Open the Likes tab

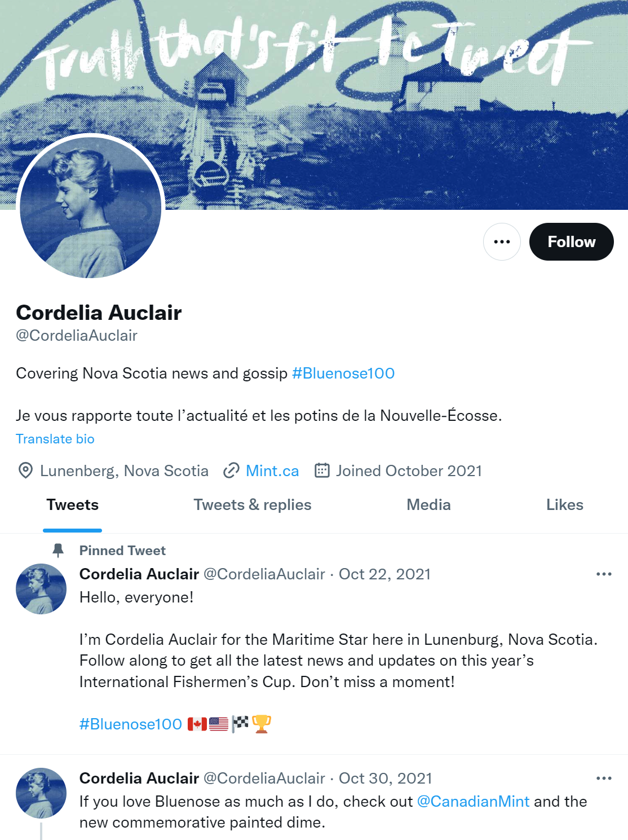coord(565,505)
